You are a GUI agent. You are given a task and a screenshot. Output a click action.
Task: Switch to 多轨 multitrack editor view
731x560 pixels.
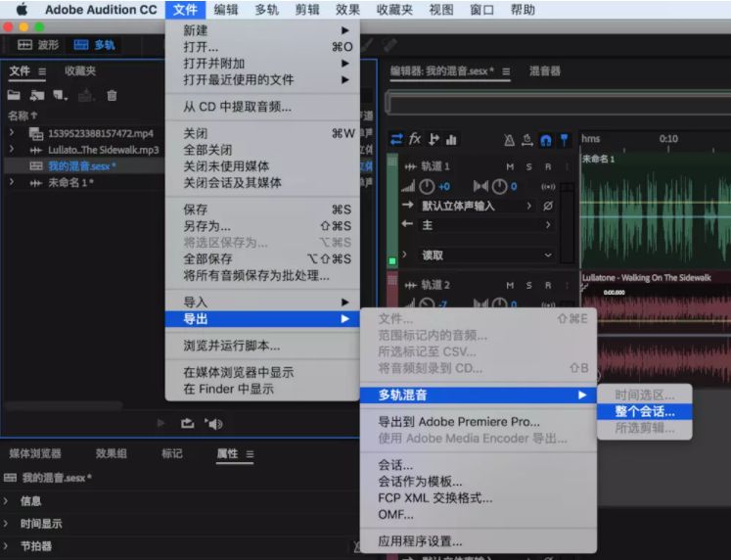[94, 45]
